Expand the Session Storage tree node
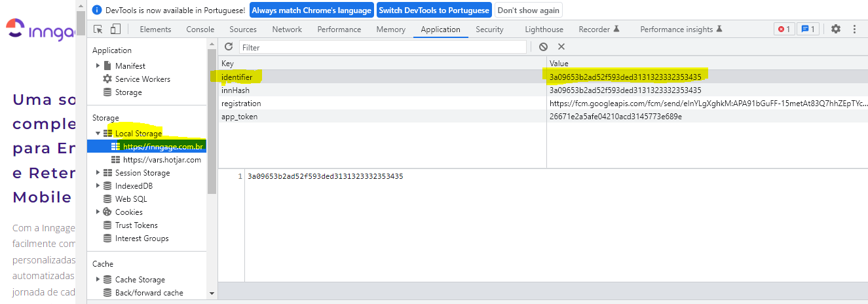 [x=98, y=173]
